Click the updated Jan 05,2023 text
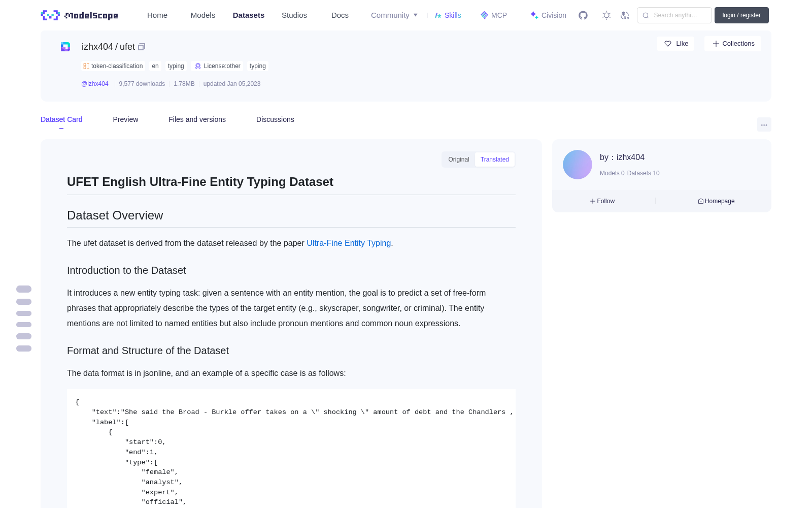The image size is (812, 508). 232,84
